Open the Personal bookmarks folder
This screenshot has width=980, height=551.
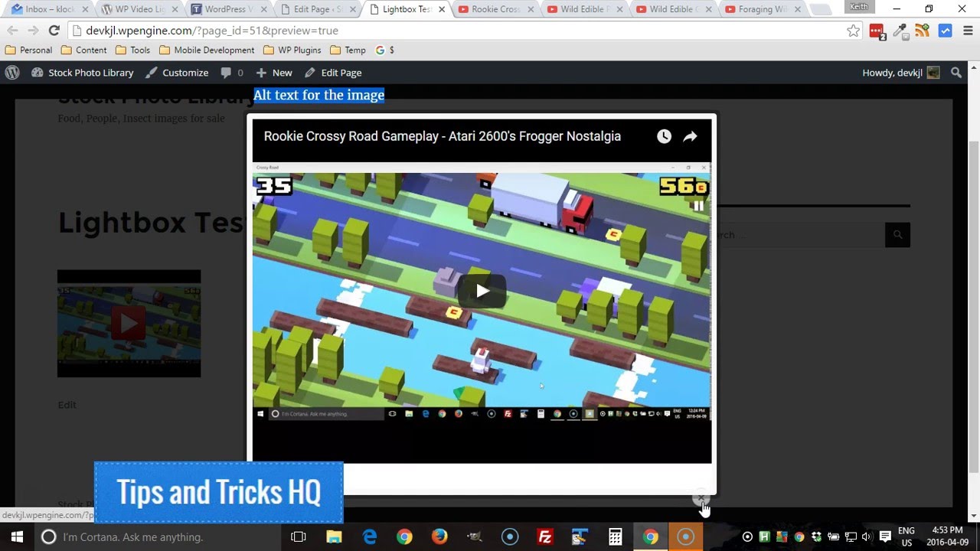28,51
